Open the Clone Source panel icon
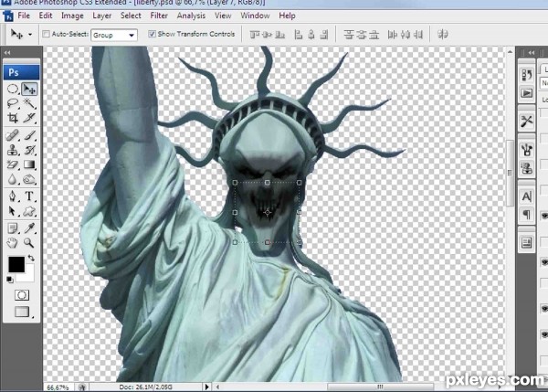Image resolution: width=548 pixels, height=392 pixels. 527,168
